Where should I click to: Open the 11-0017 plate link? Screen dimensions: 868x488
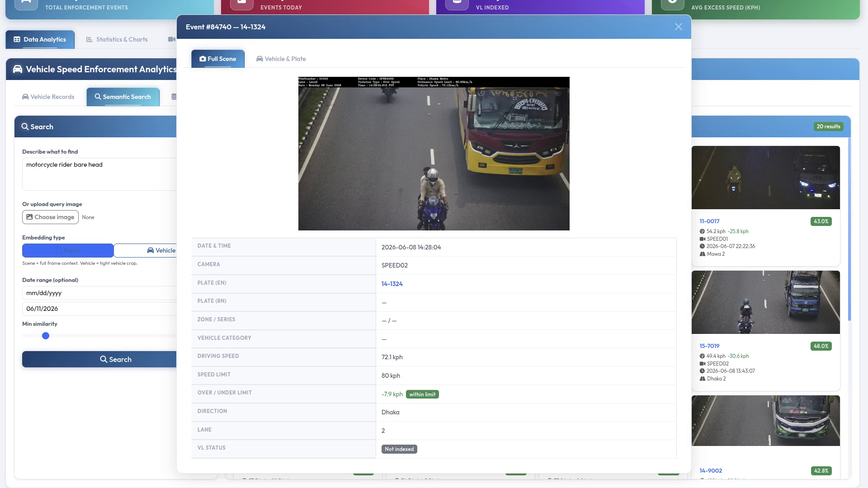(709, 221)
